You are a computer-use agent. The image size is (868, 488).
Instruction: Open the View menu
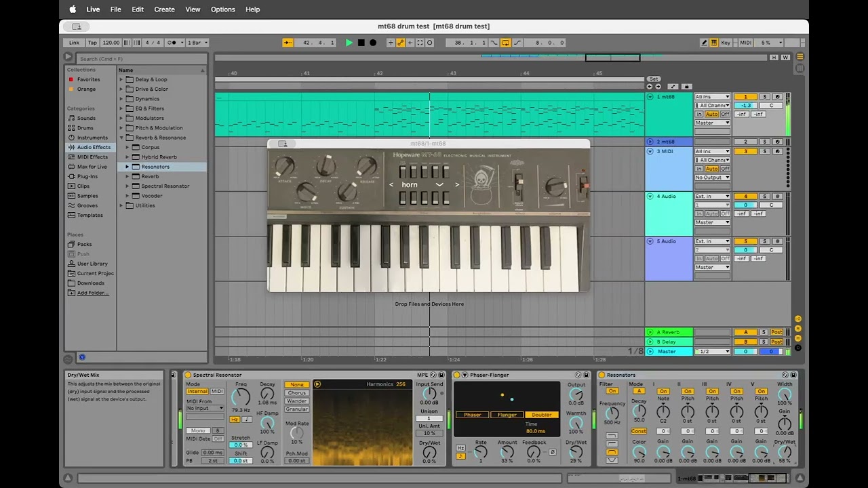point(193,9)
